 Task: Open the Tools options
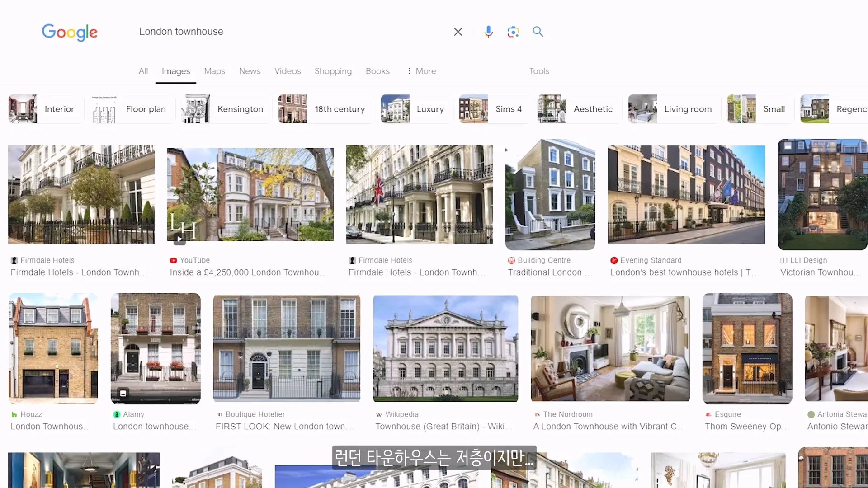pos(539,71)
